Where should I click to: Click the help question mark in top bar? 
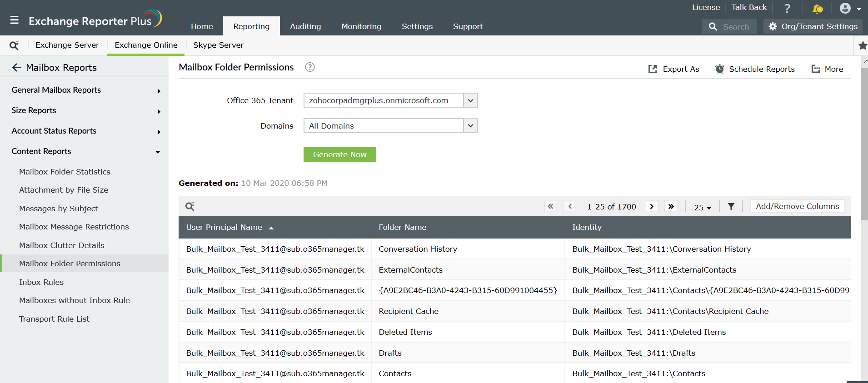[787, 8]
